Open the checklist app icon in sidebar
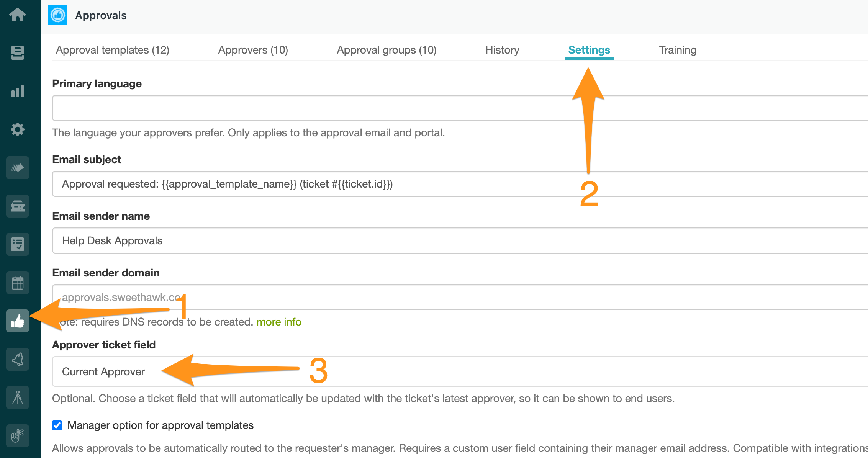The height and width of the screenshot is (458, 868). 18,244
